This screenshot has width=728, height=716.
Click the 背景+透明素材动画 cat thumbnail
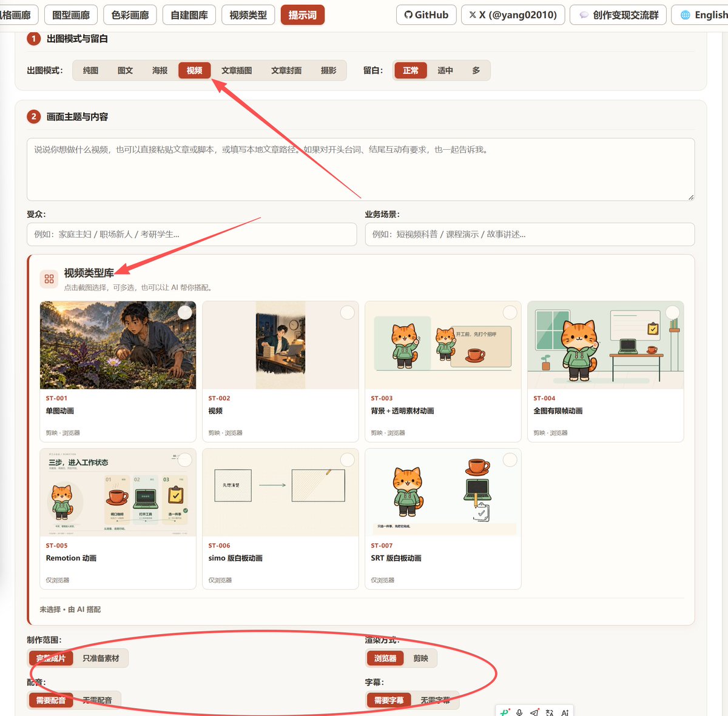[443, 345]
